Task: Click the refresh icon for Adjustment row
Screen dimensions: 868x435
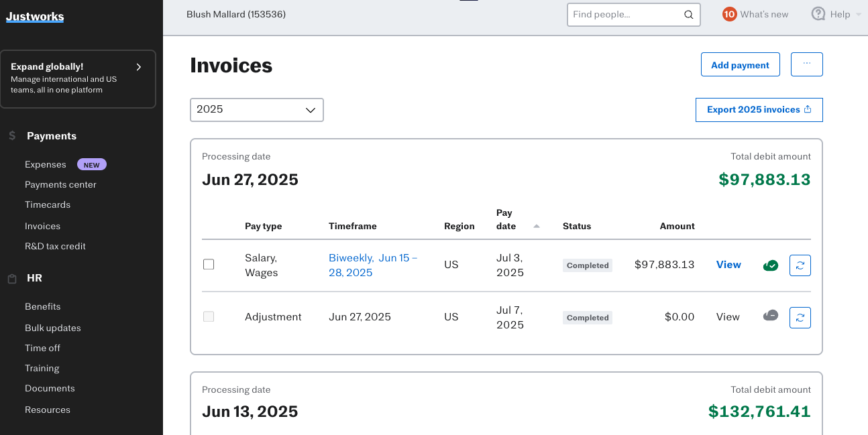Action: click(800, 318)
